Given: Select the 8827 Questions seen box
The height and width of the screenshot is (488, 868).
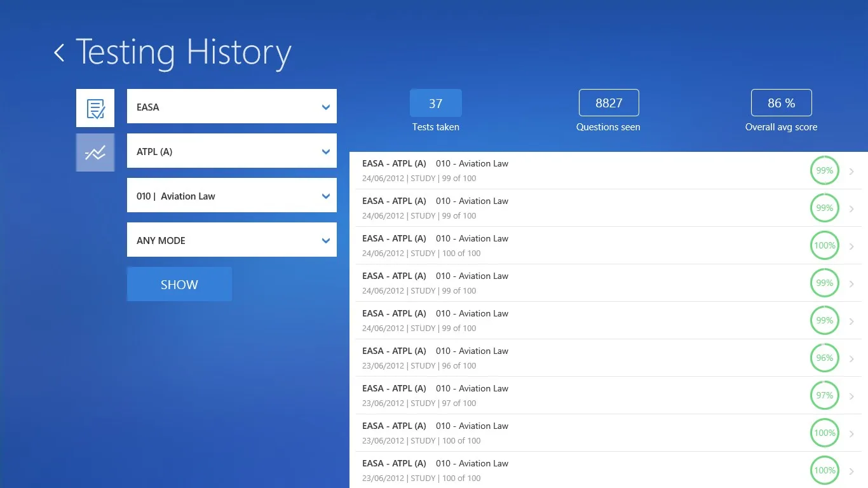Looking at the screenshot, I should pos(609,103).
